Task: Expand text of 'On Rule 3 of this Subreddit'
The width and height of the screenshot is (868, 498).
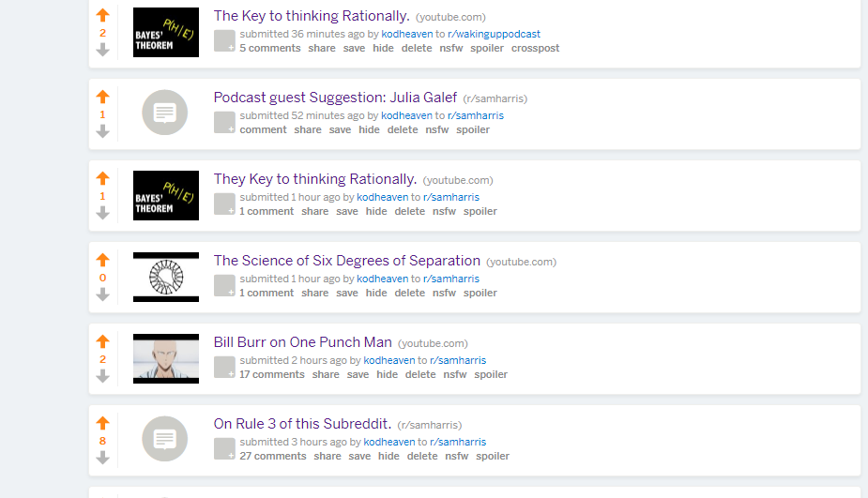Action: click(x=225, y=448)
